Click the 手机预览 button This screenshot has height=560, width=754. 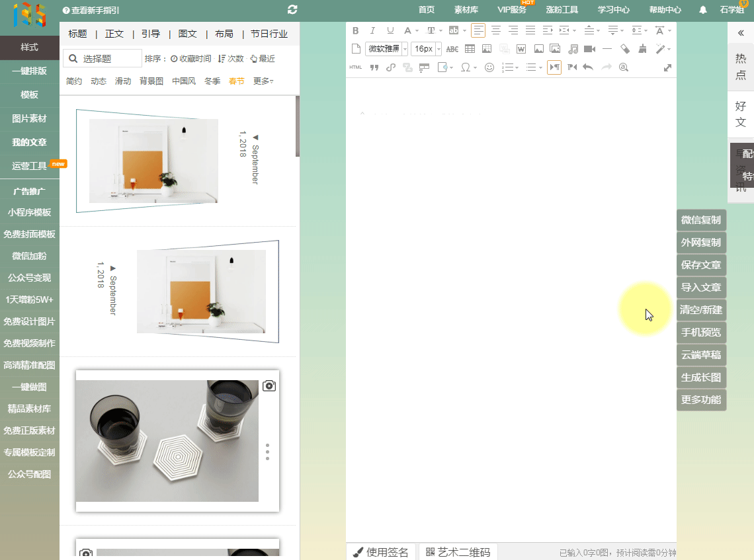(701, 333)
